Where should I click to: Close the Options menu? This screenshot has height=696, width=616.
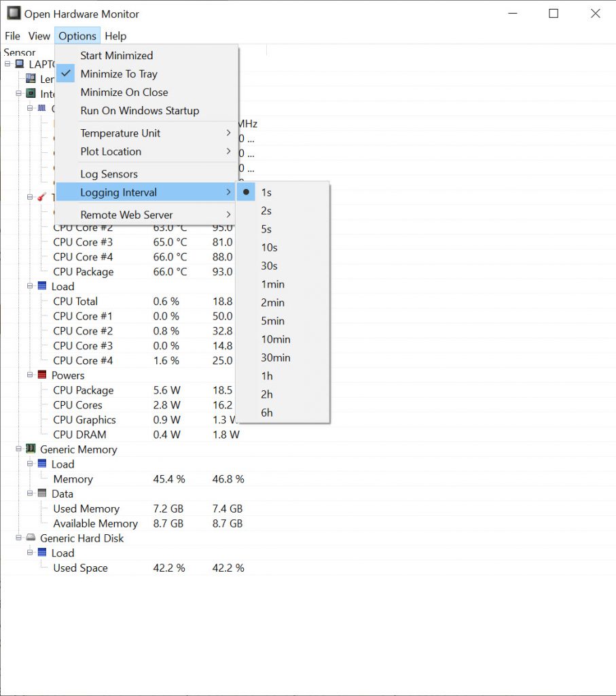pyautogui.click(x=77, y=36)
